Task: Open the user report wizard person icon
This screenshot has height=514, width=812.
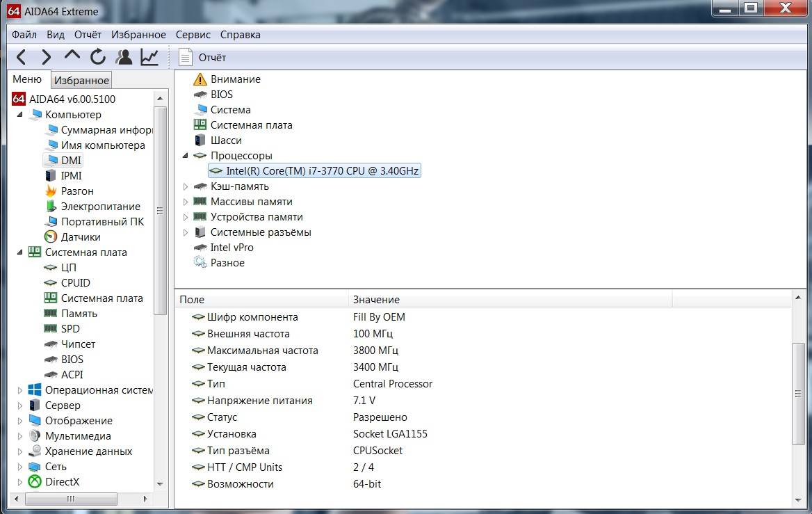Action: point(124,57)
